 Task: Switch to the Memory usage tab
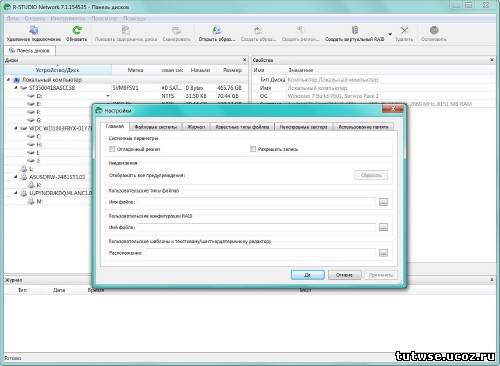coord(363,127)
